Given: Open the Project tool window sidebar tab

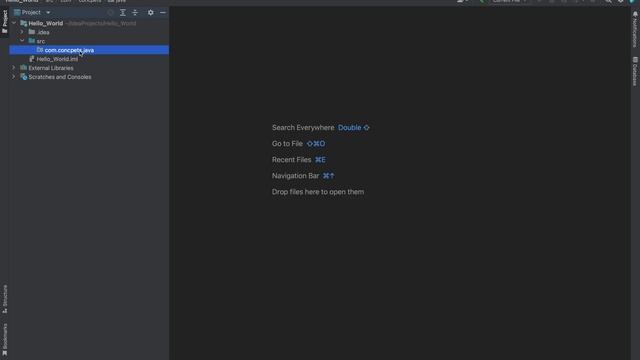Looking at the screenshot, I should point(4,22).
